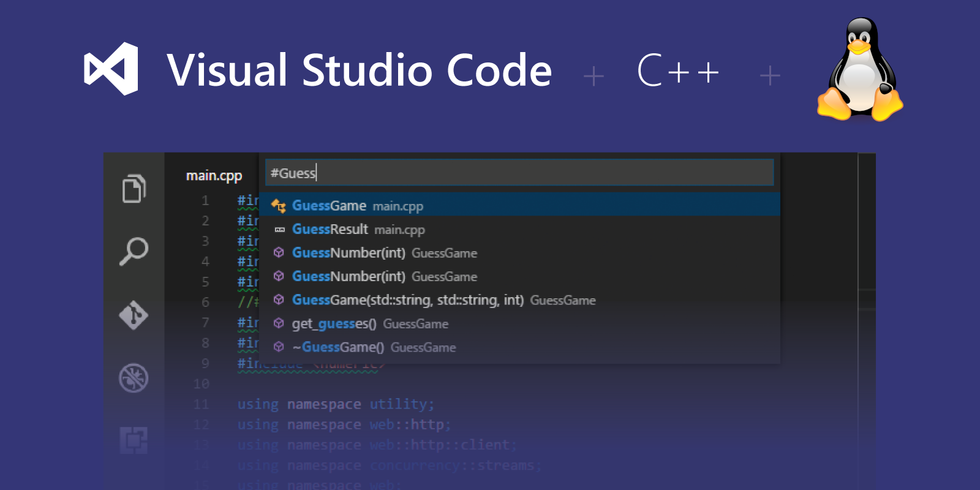Click enum icon beside GuessResult

[279, 230]
